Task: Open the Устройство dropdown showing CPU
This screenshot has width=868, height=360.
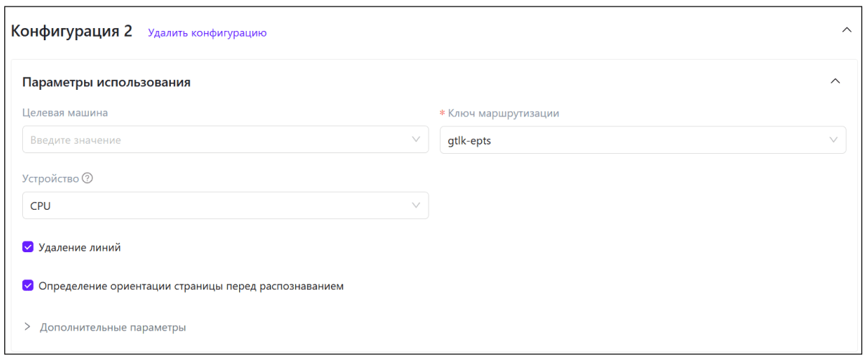Action: (x=215, y=206)
